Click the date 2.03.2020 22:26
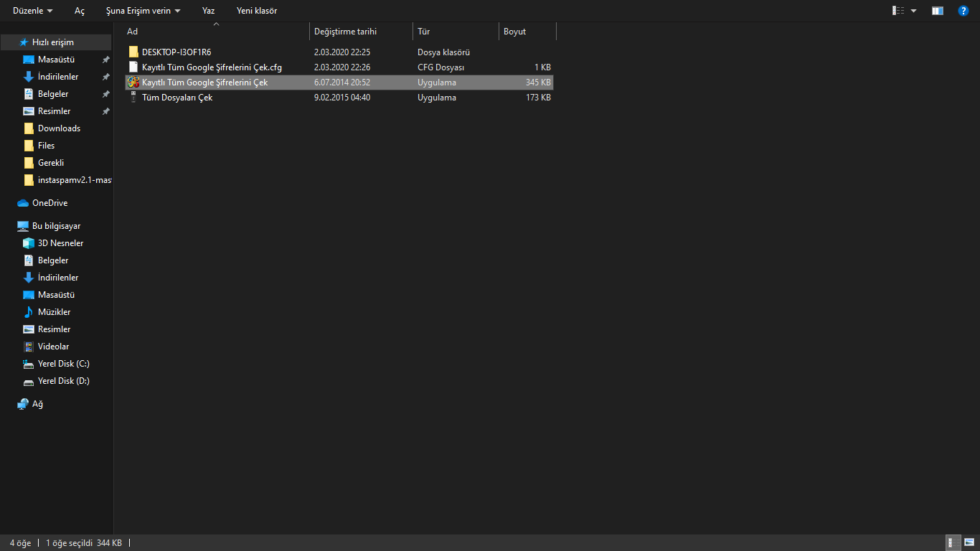This screenshot has height=551, width=980. pyautogui.click(x=342, y=67)
